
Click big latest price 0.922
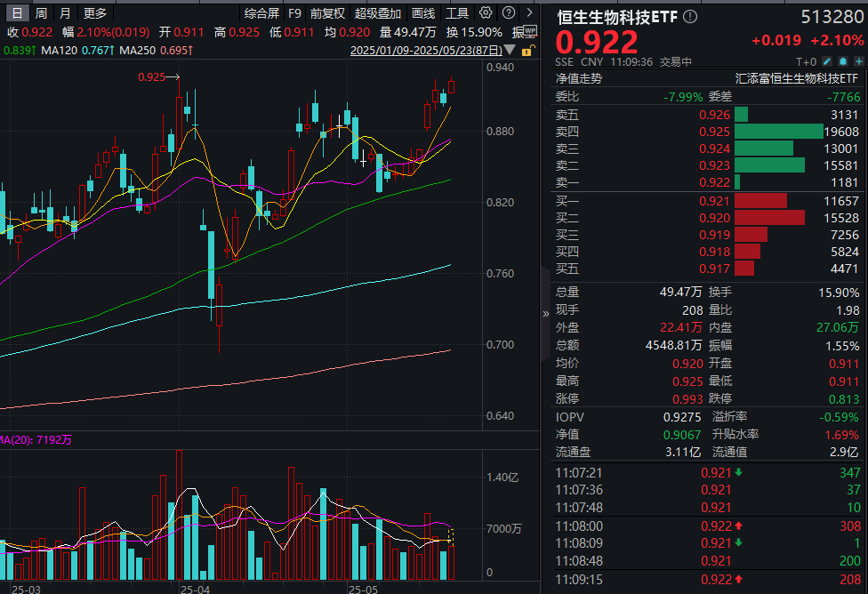point(597,42)
